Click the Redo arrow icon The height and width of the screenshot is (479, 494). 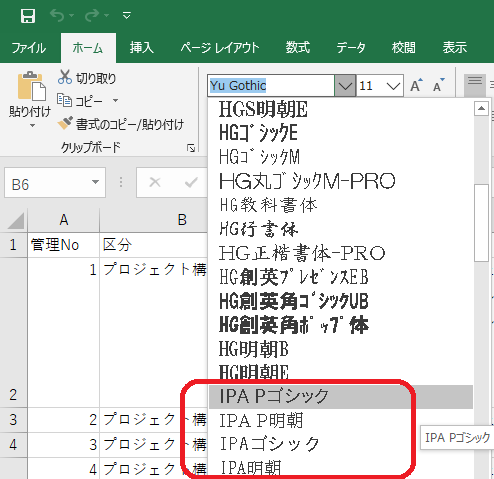point(92,15)
